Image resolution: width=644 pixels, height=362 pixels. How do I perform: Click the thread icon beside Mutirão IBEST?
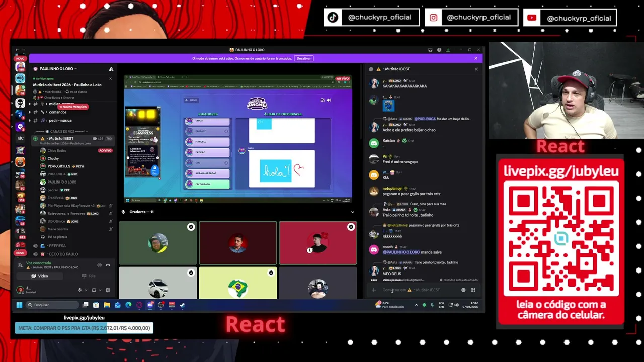371,69
